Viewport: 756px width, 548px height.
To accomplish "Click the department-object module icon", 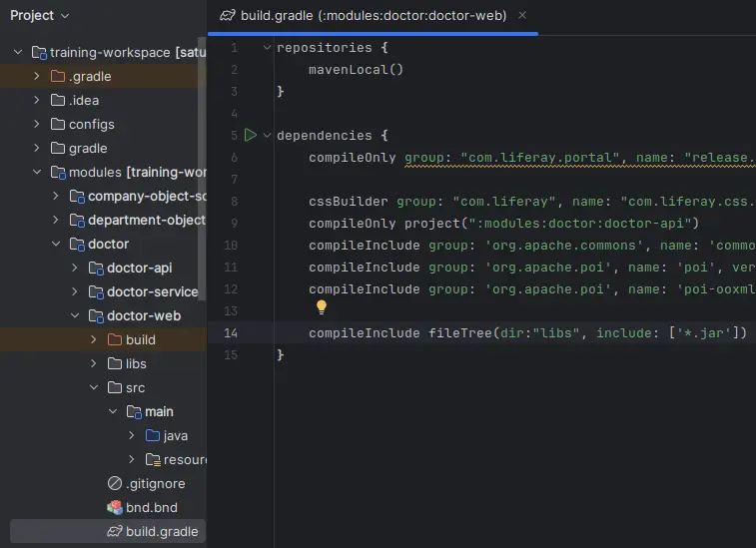I will pos(77,221).
